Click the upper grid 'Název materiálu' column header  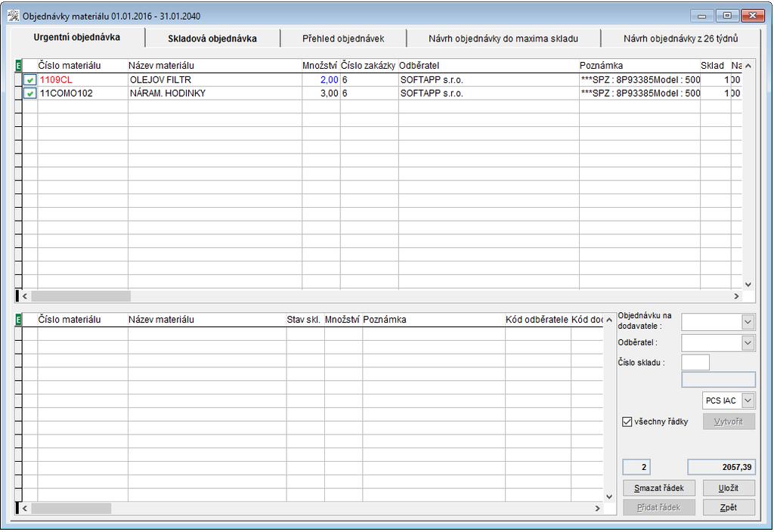[215, 66]
